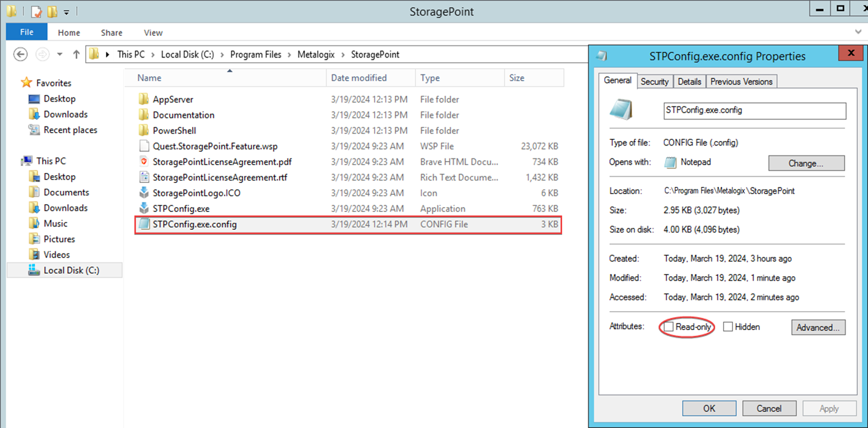Expand the Metalogix breadcrumb arrow

[x=343, y=55]
